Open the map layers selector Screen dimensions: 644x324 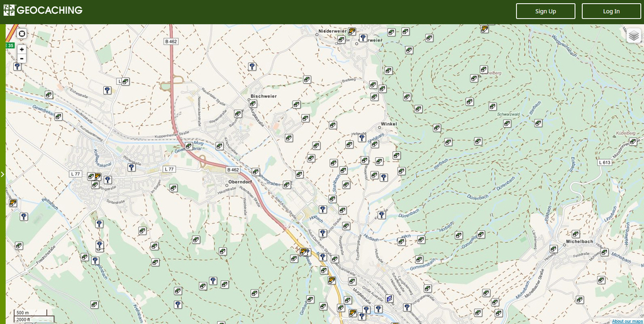point(633,36)
